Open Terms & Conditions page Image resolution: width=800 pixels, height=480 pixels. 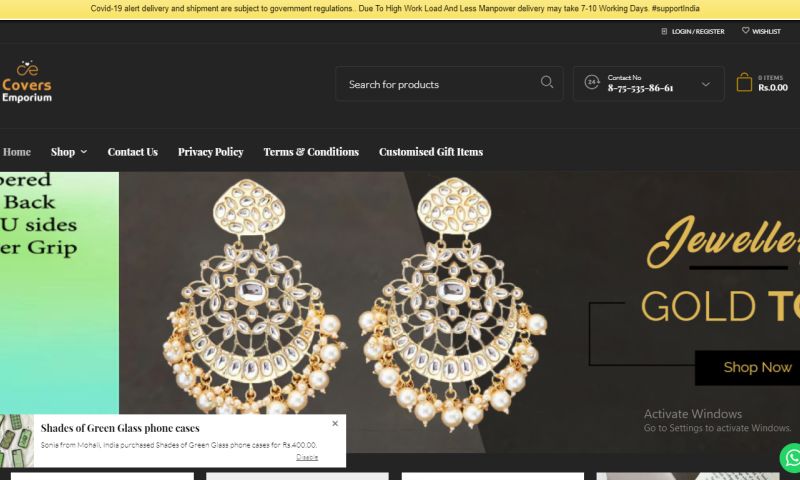point(311,152)
